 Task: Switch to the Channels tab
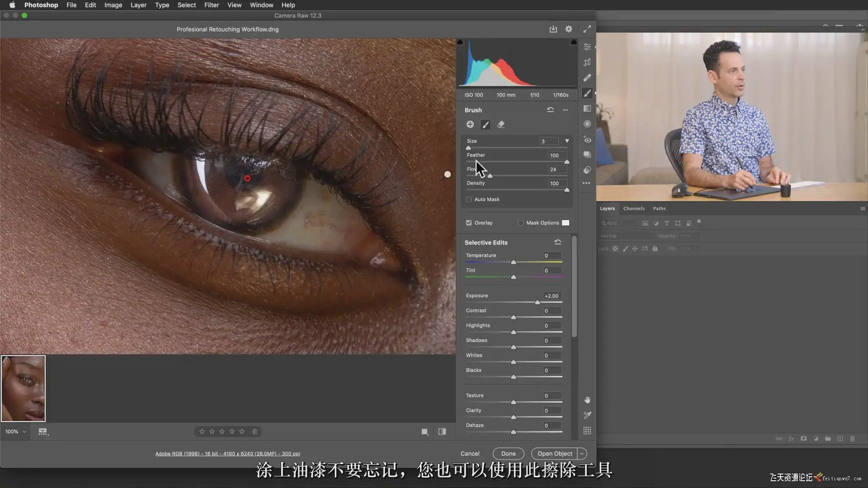pyautogui.click(x=633, y=208)
